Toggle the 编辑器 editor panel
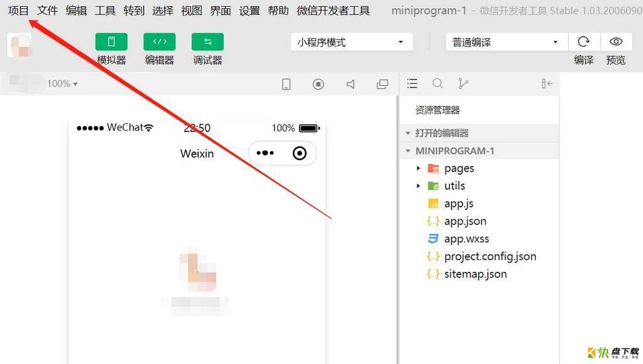The image size is (643, 364). pyautogui.click(x=160, y=42)
